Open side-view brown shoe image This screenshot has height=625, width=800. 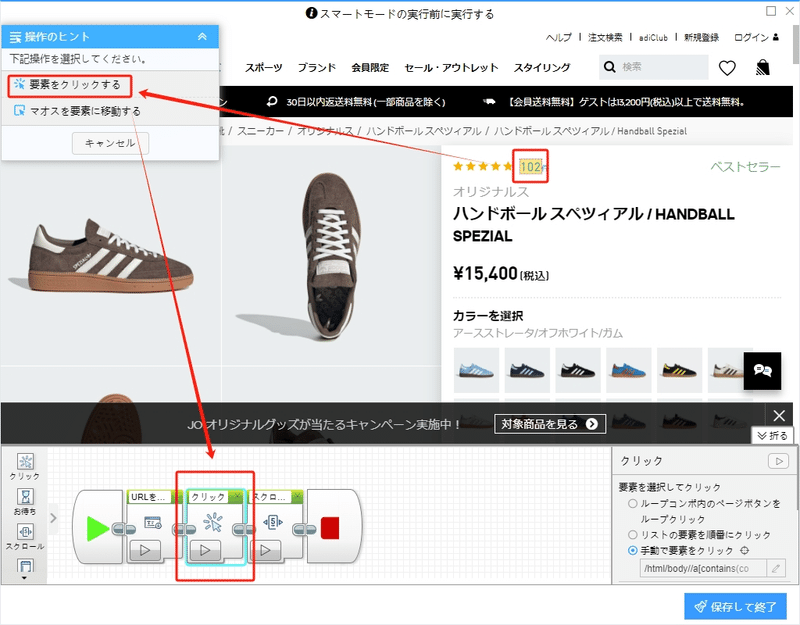pos(110,255)
